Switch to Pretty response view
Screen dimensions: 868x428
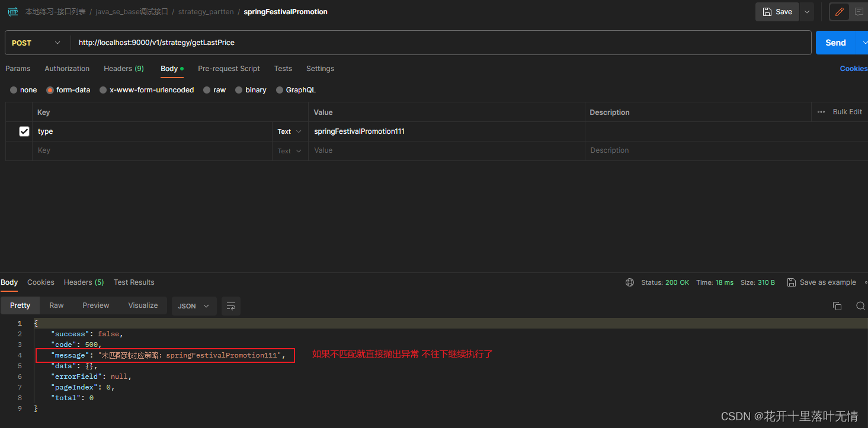[20, 305]
